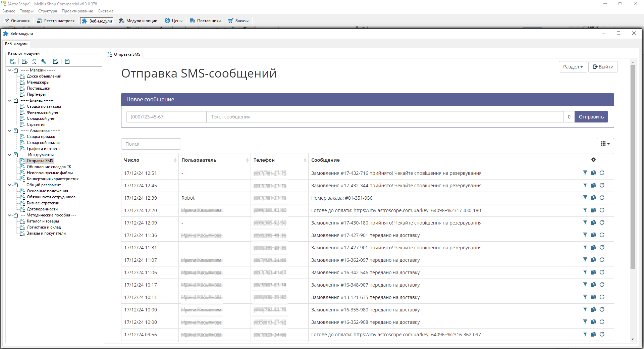Open Логистика и склад in the tree
Screen dimensions: 644x349
pyautogui.click(x=44, y=227)
